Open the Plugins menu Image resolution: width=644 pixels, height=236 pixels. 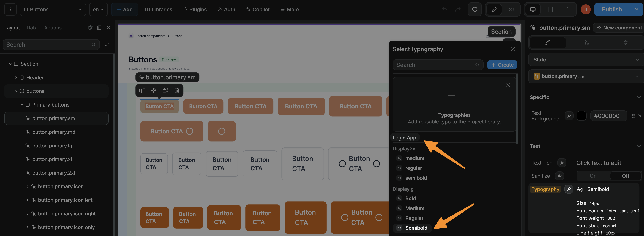[195, 10]
